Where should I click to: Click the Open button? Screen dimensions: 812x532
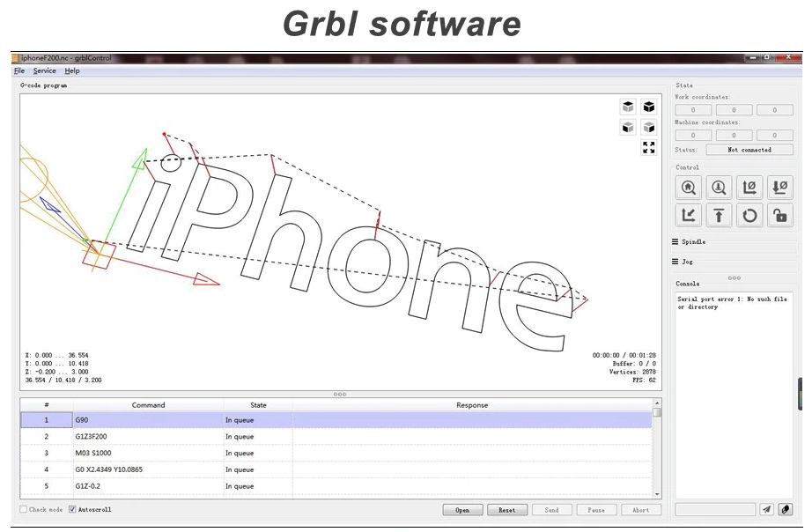[x=462, y=510]
